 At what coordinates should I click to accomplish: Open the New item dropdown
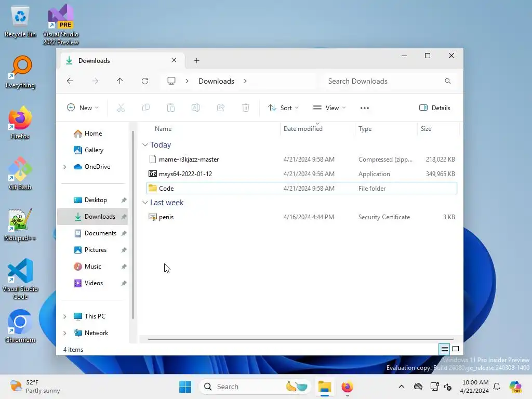(83, 108)
